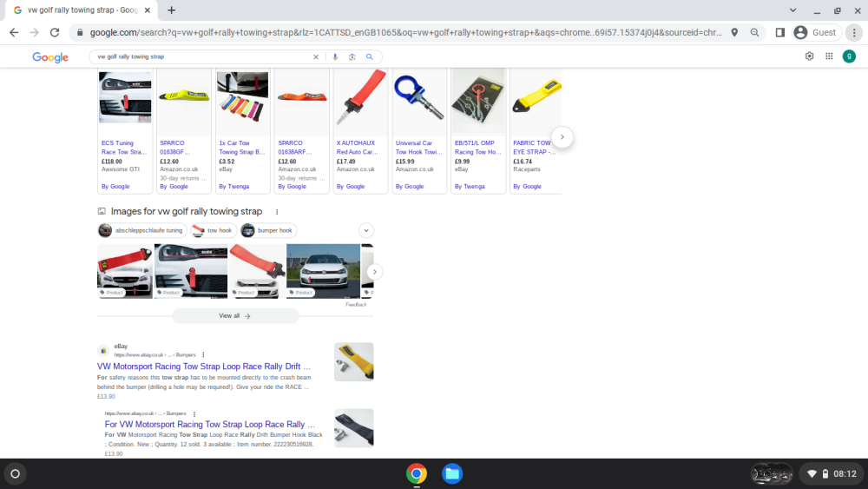Open the zoom indicator in address bar
The image size is (868, 489).
point(754,33)
